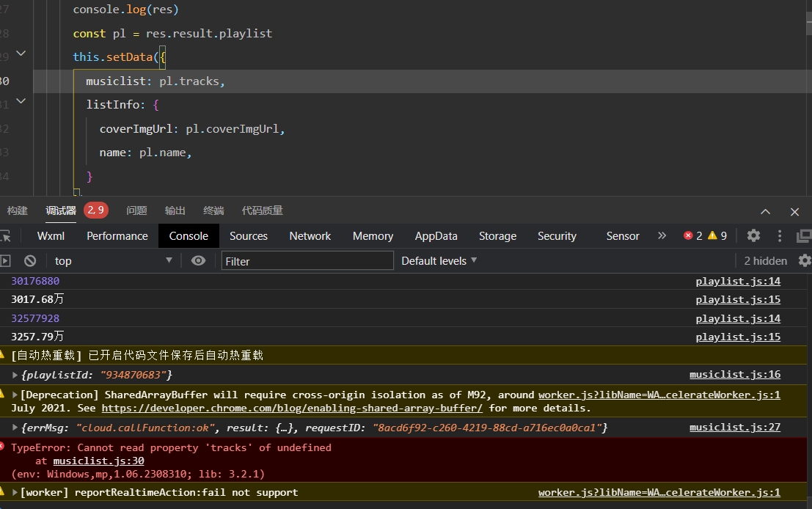This screenshot has width=812, height=509.
Task: Click the red error count icon in the DevTools tab bar
Action: (x=688, y=235)
